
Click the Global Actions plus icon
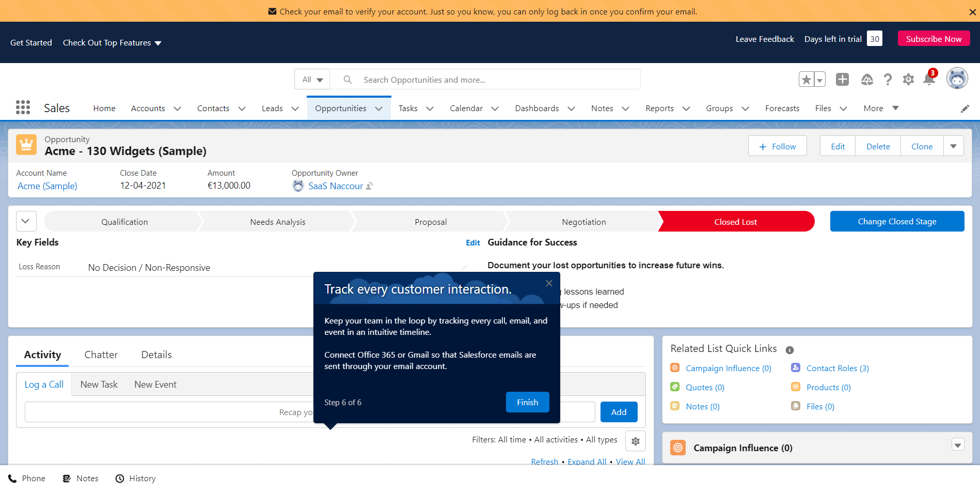pyautogui.click(x=842, y=79)
